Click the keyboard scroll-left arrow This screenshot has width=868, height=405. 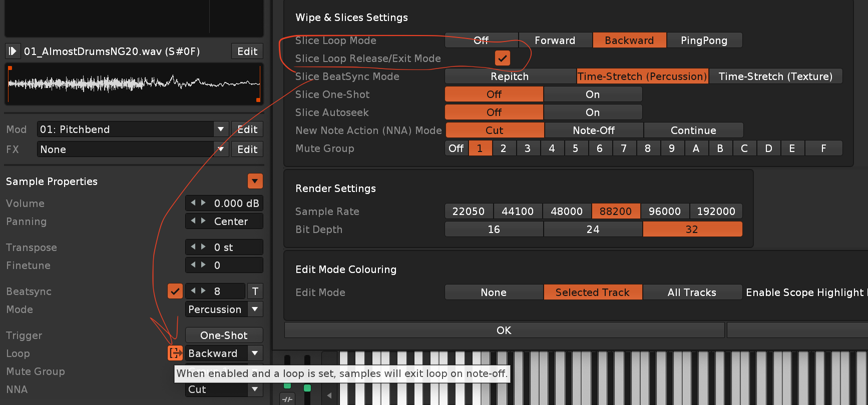tap(329, 395)
